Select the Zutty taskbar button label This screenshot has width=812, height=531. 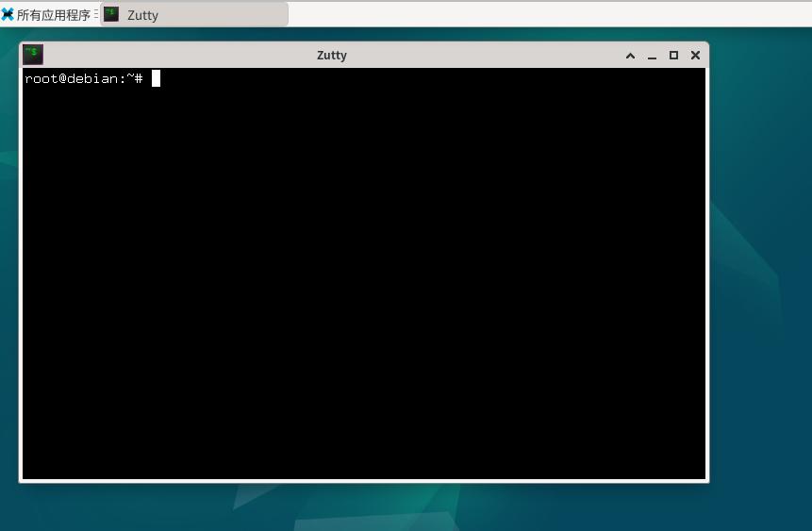pyautogui.click(x=142, y=15)
